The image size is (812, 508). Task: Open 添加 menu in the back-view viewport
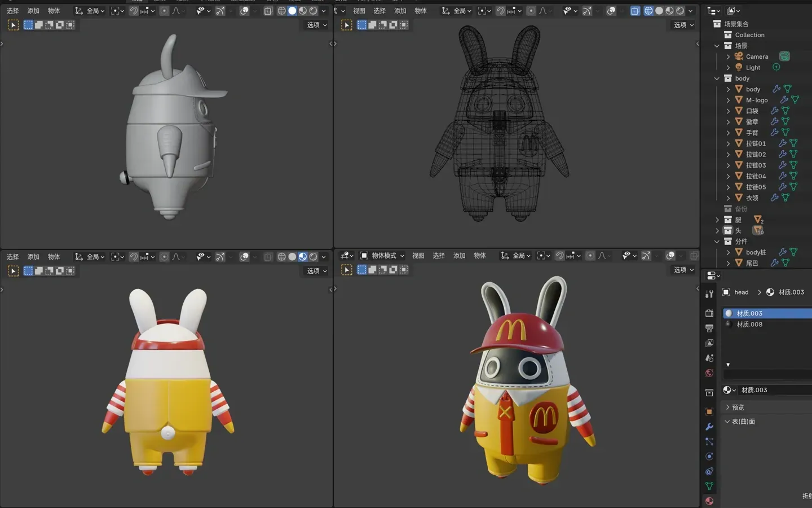(x=33, y=257)
